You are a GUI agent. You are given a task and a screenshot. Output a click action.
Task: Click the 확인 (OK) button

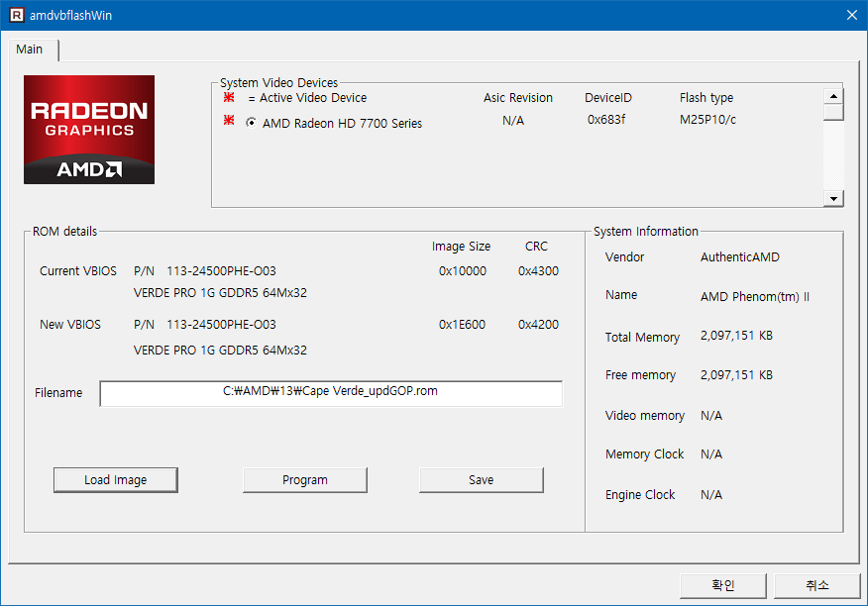tap(723, 585)
